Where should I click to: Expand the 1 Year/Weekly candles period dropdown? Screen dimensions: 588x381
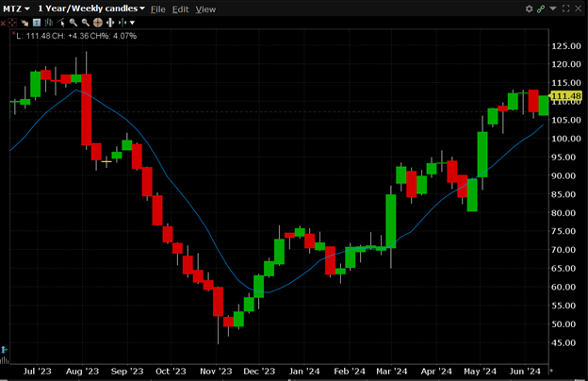click(91, 8)
